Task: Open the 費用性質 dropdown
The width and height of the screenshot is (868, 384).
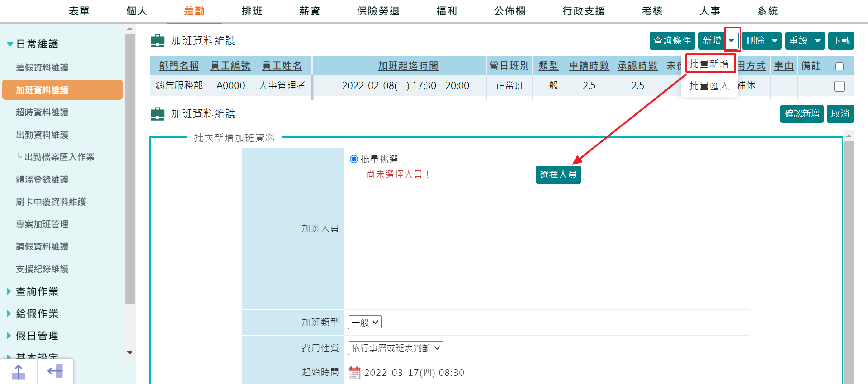Action: [396, 348]
